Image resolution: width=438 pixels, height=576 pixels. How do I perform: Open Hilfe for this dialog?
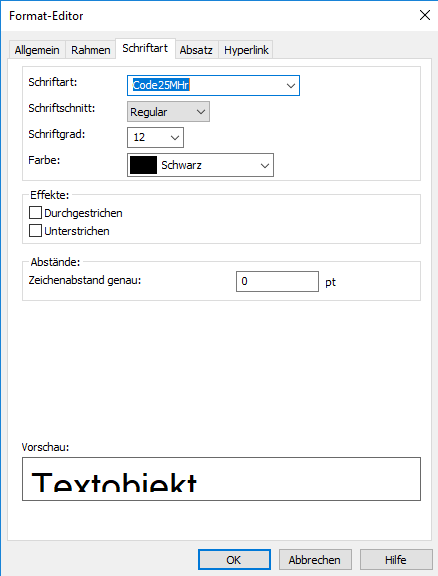396,560
